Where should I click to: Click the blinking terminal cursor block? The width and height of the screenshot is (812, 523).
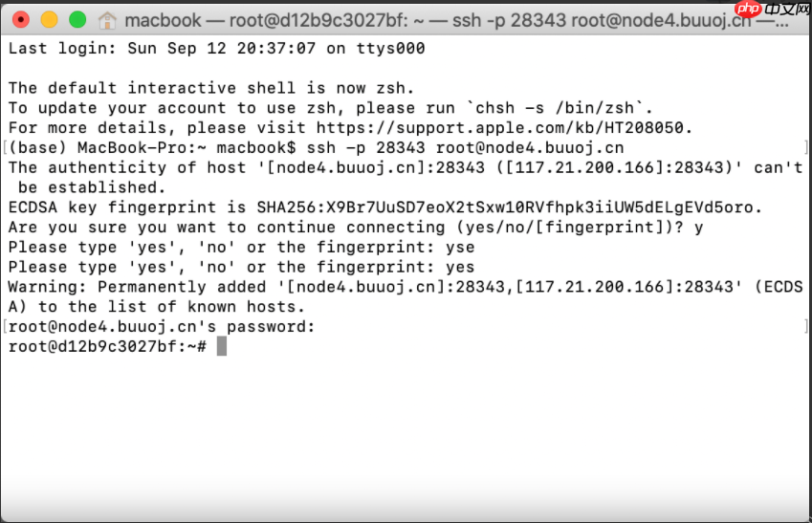point(222,346)
